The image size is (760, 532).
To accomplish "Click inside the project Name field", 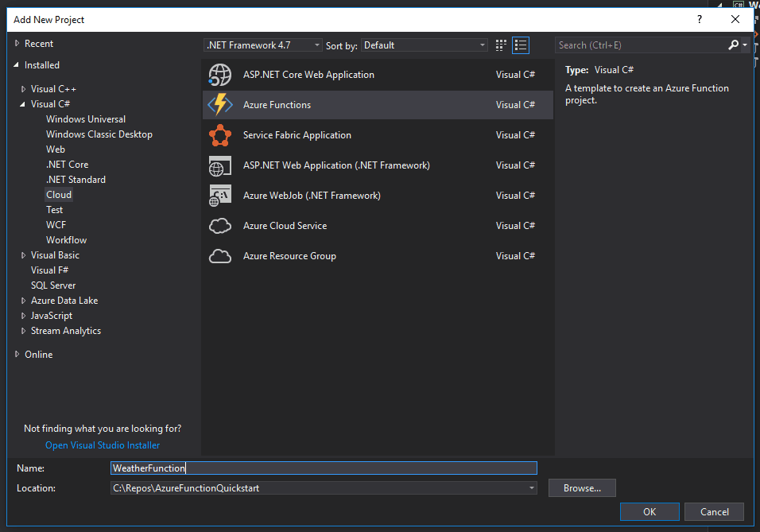I will point(318,468).
